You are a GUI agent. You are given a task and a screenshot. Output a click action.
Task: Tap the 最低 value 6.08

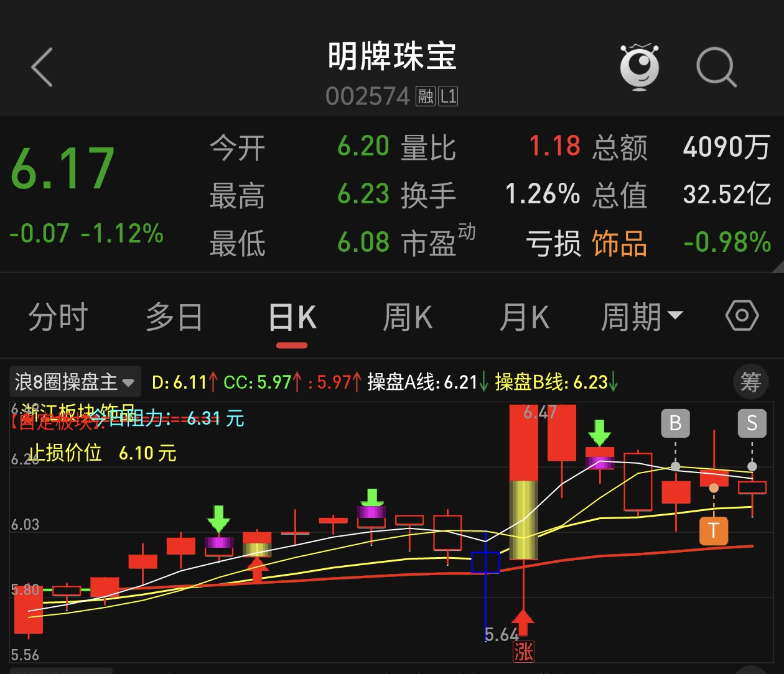pos(363,242)
